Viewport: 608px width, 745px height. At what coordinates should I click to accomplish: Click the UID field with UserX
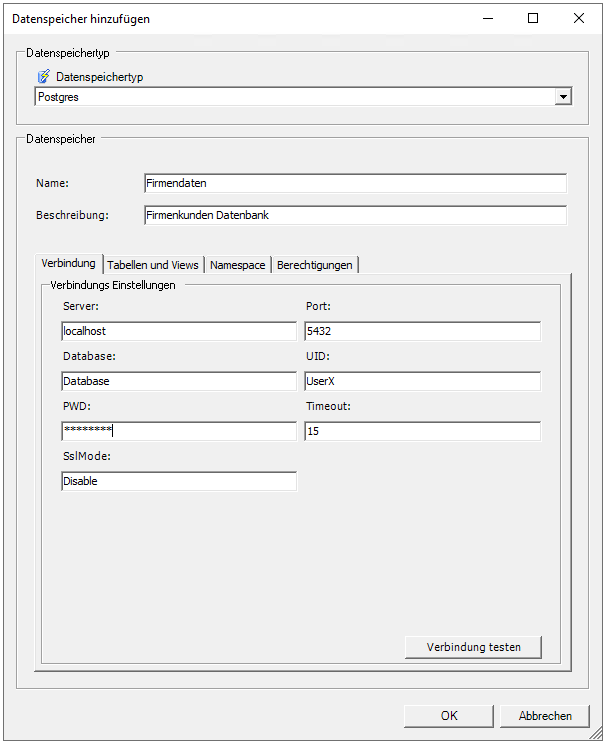pyautogui.click(x=422, y=381)
